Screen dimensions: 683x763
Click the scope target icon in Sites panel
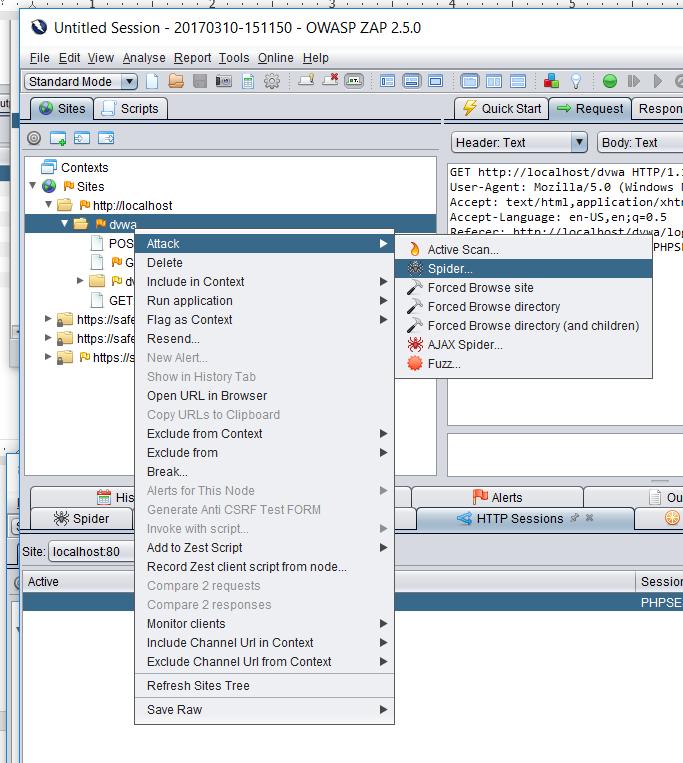[34, 138]
